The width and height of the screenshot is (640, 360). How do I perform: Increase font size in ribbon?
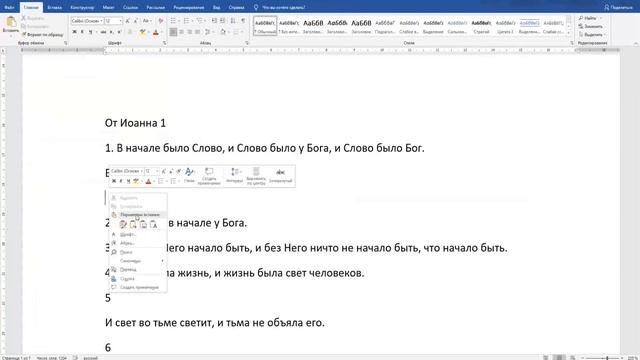click(128, 21)
